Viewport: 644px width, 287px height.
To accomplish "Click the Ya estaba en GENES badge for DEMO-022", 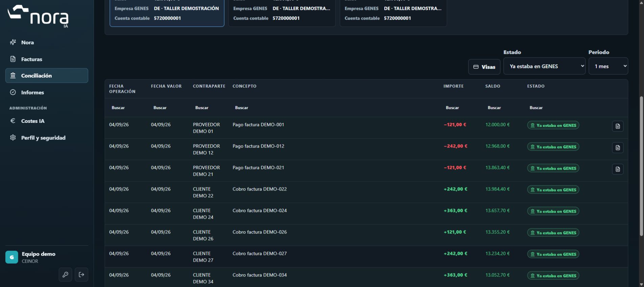I will pos(553,190).
